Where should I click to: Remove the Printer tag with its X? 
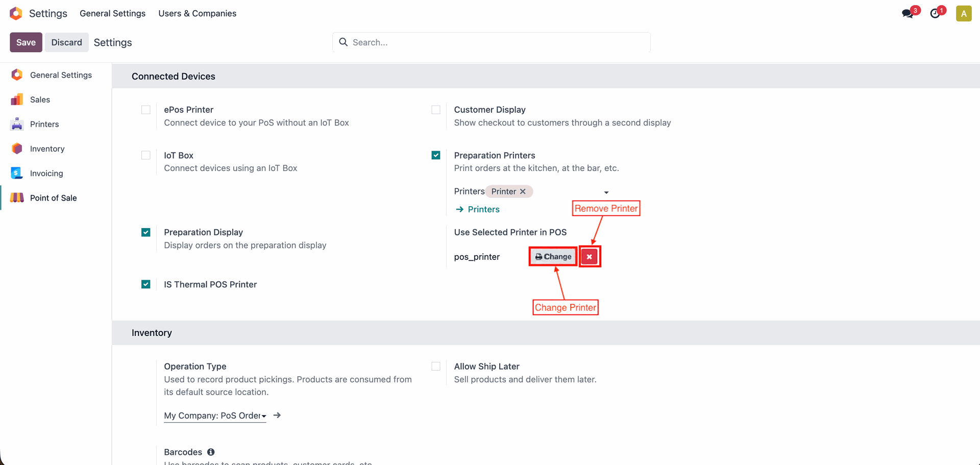coord(523,191)
